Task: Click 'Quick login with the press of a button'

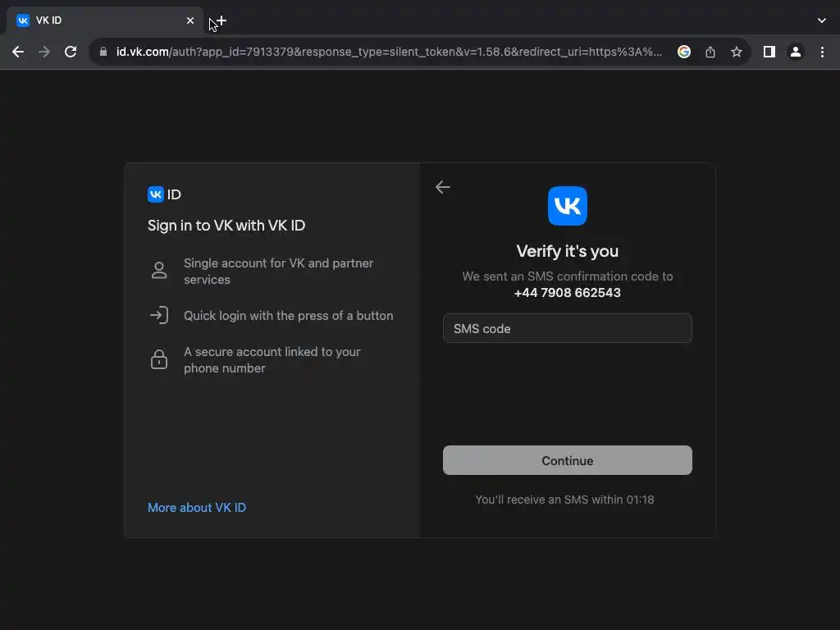Action: tap(288, 316)
